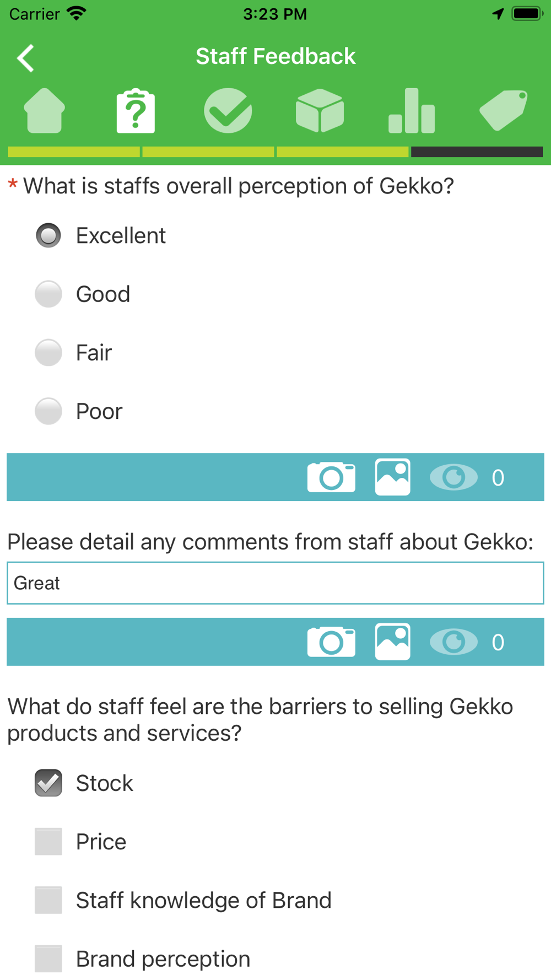The image size is (551, 980).
Task: Select the Fair radio option
Action: [48, 353]
